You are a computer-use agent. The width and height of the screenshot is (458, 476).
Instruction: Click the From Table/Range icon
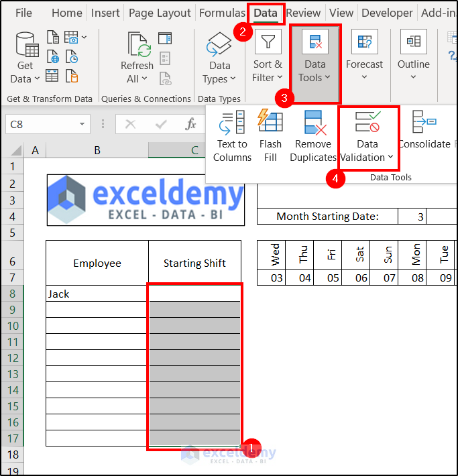pyautogui.click(x=52, y=76)
